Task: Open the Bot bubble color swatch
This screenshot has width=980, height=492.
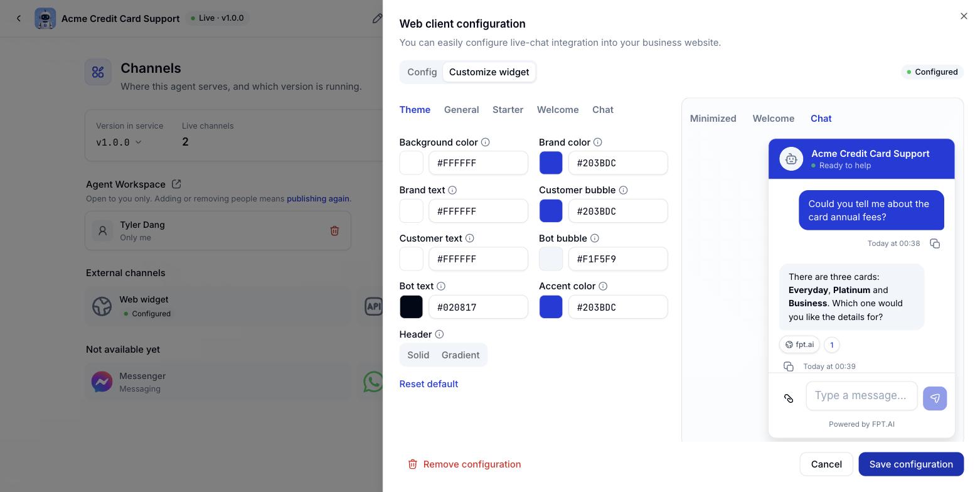Action: (x=551, y=259)
